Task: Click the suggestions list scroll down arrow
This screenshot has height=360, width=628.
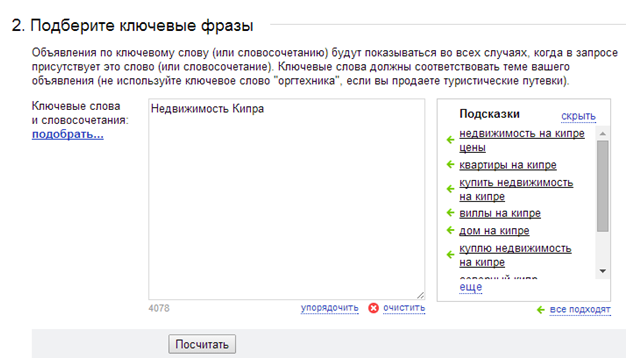Action: point(602,271)
